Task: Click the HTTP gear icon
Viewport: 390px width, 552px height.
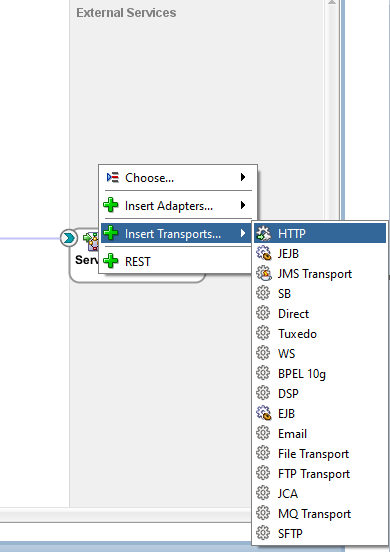Action: pyautogui.click(x=264, y=233)
